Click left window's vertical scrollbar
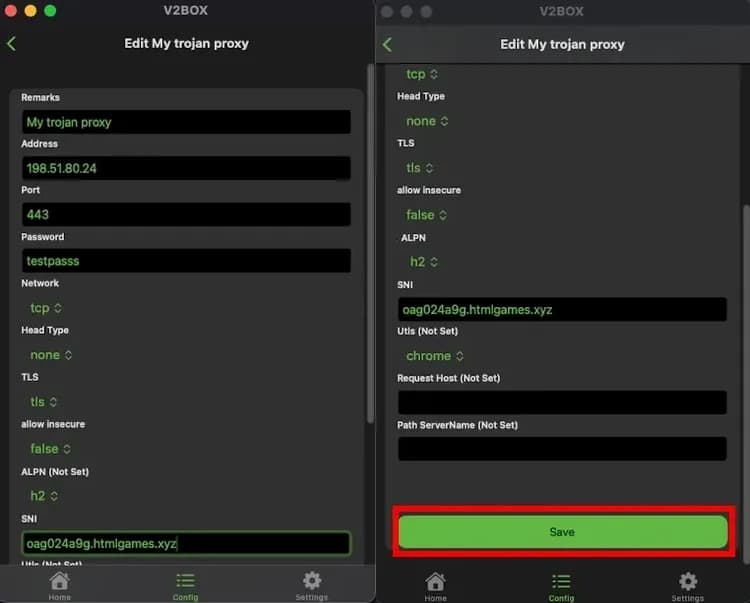 (x=370, y=240)
